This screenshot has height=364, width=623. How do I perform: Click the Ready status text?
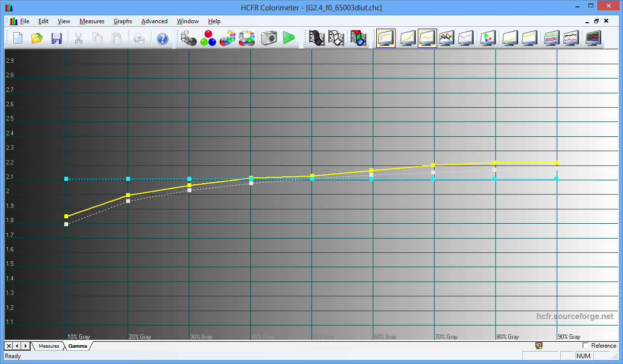coord(13,356)
